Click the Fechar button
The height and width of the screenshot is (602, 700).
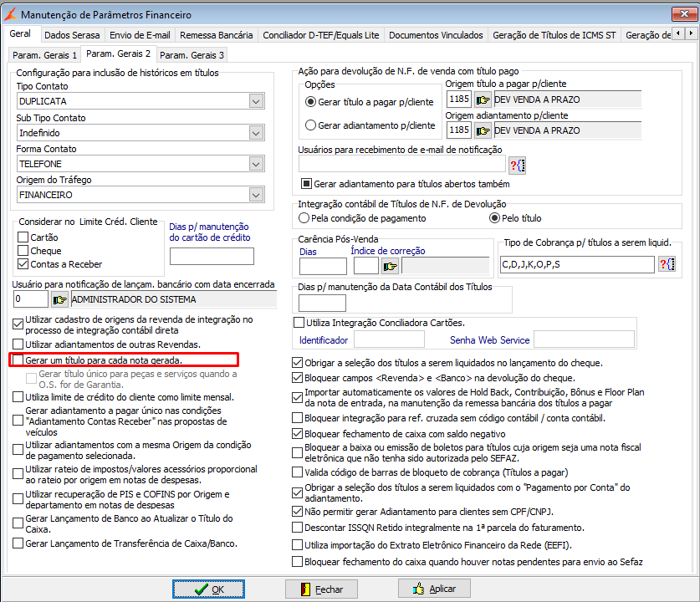click(321, 589)
